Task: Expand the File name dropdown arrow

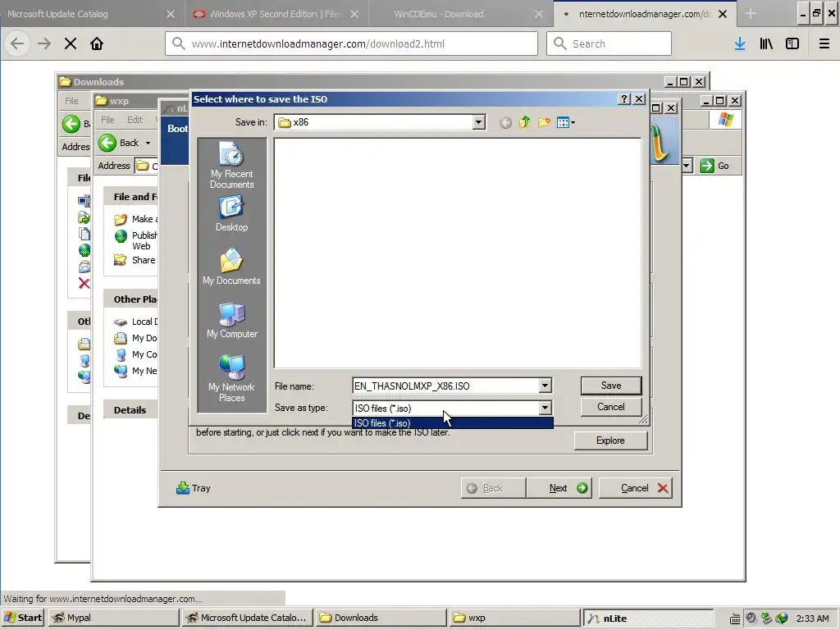Action: click(x=545, y=386)
